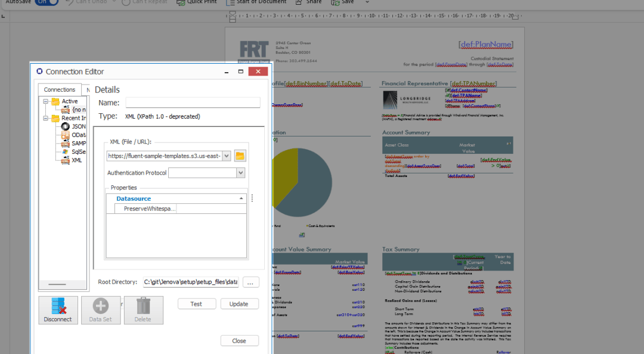Screen dimensions: 644x354
Task: Click the ruler indent marker
Action: 233,17
